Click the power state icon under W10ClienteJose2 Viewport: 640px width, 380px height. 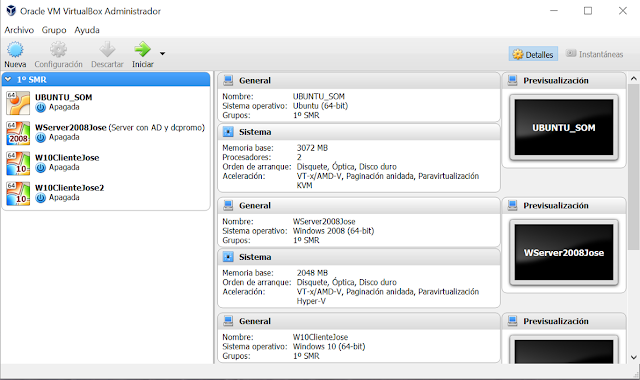40,198
